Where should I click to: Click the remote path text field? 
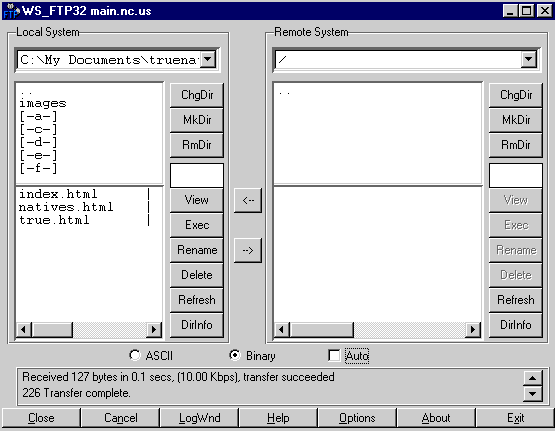(x=398, y=60)
